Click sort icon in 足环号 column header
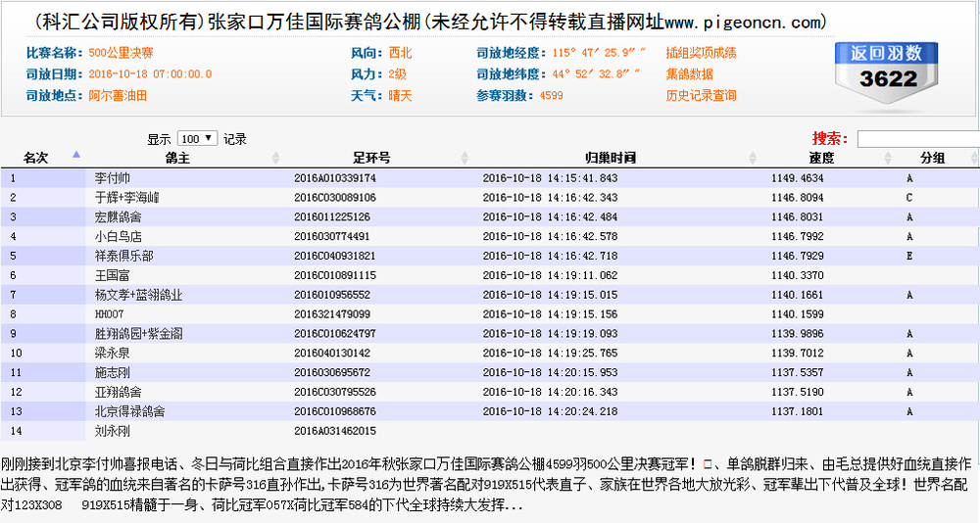The image size is (980, 523). [465, 158]
